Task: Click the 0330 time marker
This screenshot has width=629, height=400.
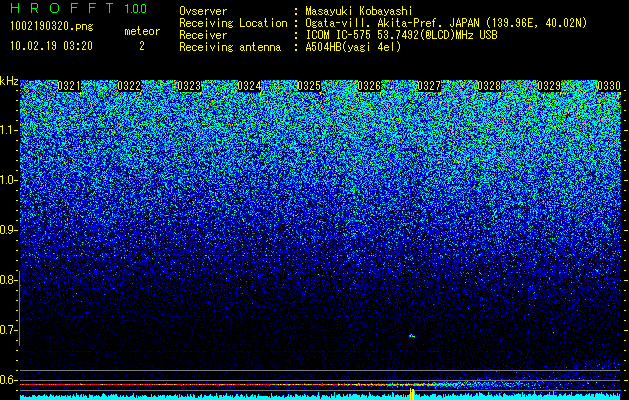Action: [x=609, y=86]
